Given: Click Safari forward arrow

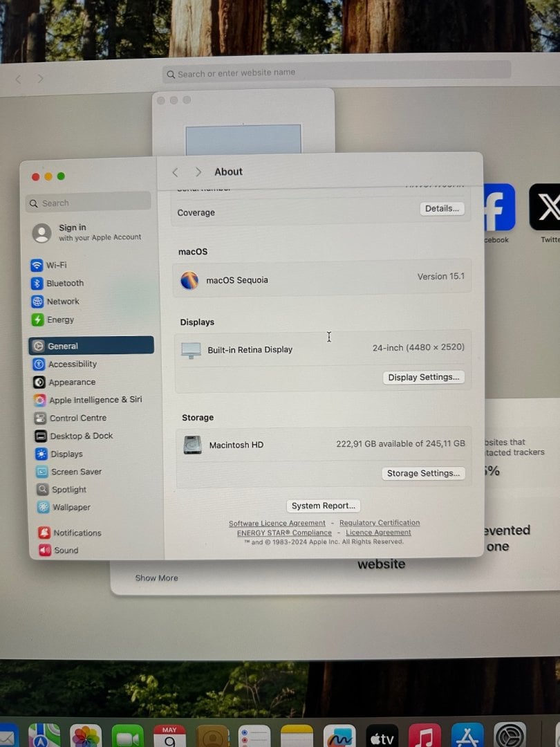Looking at the screenshot, I should pos(41,78).
